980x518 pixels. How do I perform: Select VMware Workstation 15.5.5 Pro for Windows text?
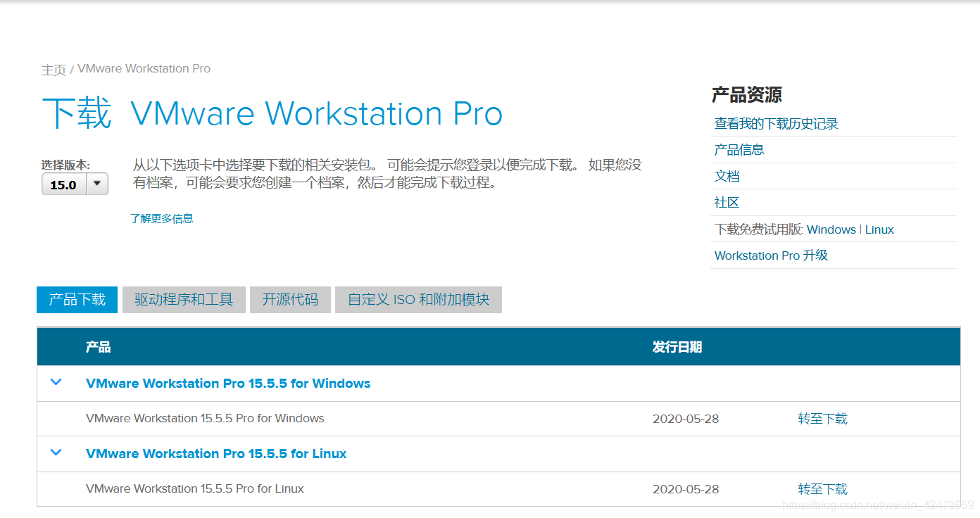click(205, 419)
